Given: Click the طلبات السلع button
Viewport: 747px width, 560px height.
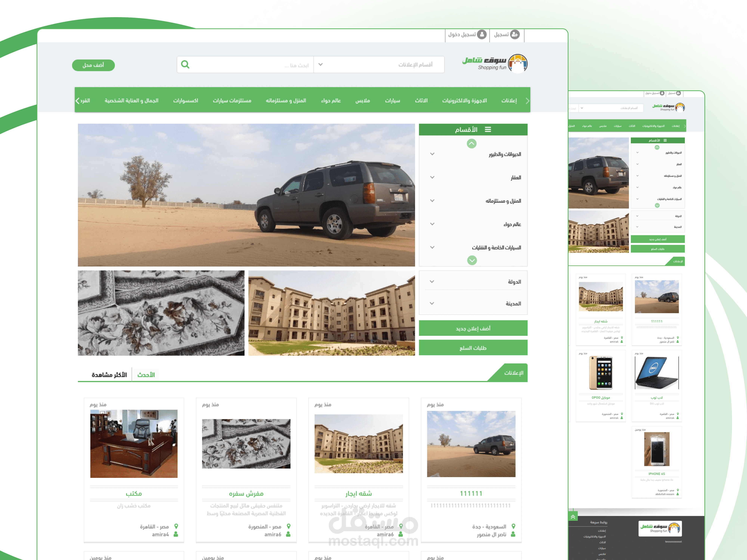Looking at the screenshot, I should [473, 348].
